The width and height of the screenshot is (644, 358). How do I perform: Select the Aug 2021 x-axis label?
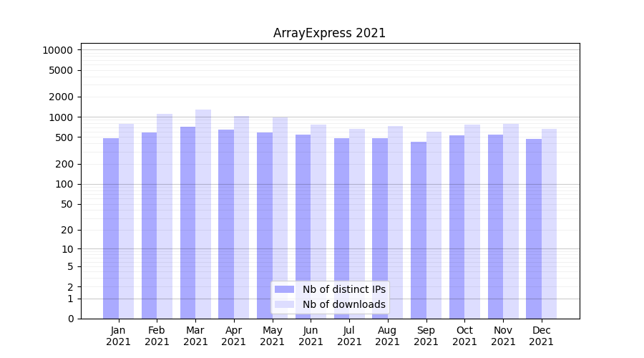tap(388, 336)
